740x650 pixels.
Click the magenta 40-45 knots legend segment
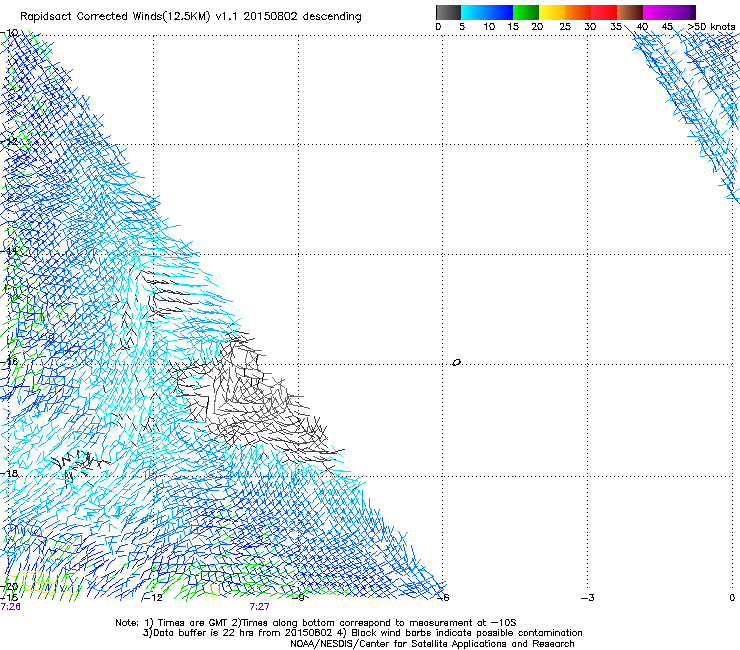click(656, 12)
